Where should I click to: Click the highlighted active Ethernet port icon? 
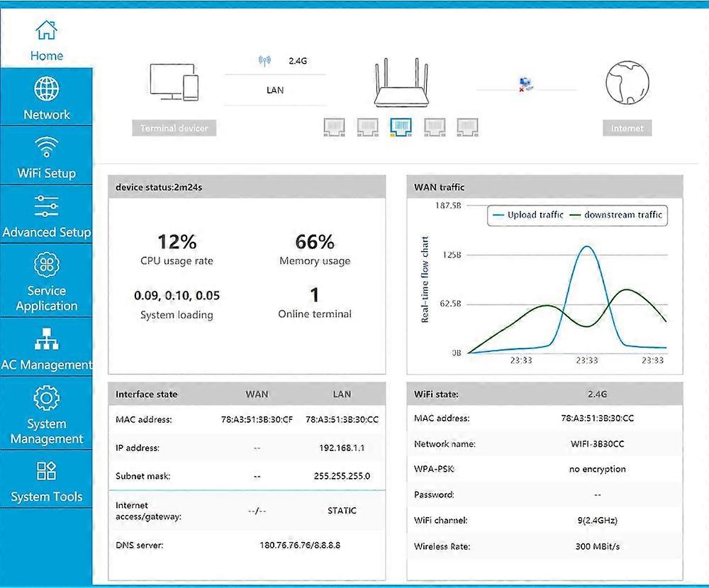click(401, 127)
